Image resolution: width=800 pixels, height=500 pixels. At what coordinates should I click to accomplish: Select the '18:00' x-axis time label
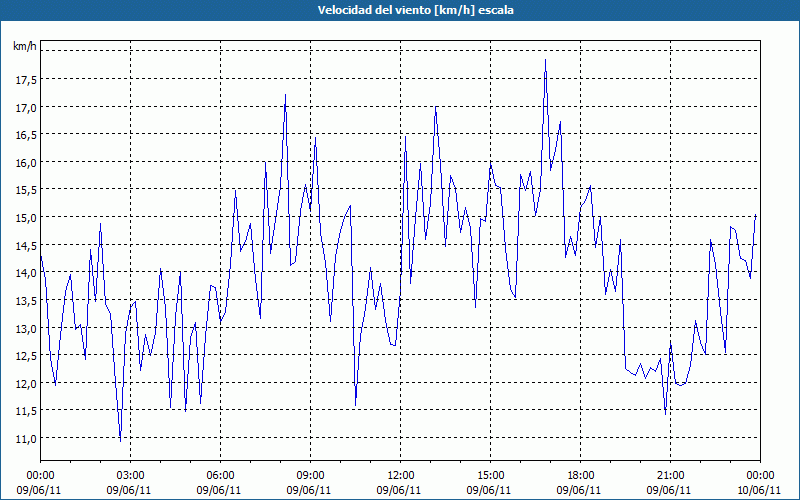pyautogui.click(x=580, y=475)
